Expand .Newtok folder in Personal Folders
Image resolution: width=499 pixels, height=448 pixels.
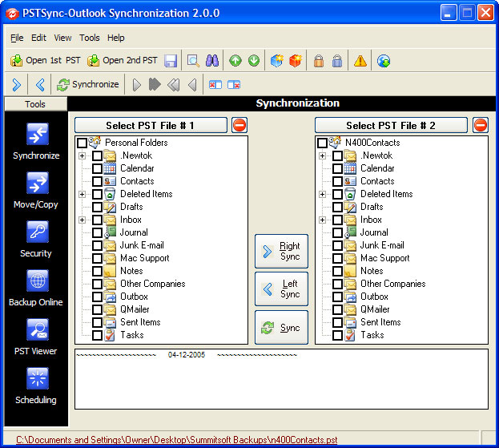(82, 155)
